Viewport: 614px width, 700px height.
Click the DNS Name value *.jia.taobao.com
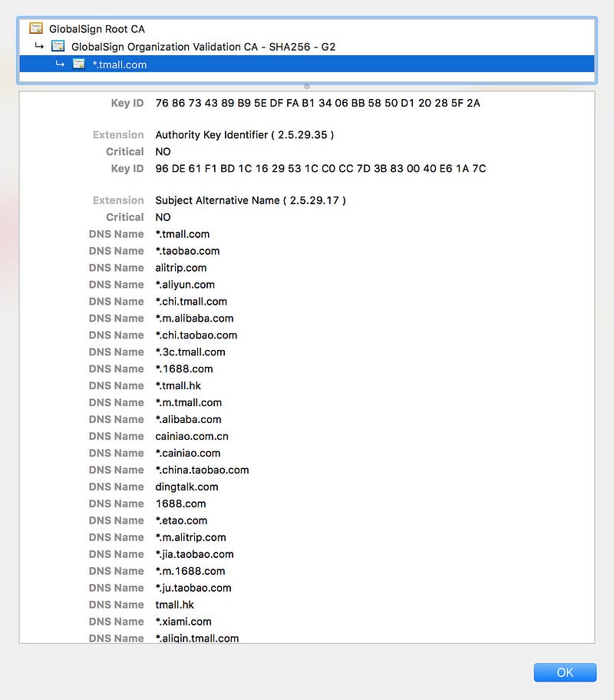195,554
